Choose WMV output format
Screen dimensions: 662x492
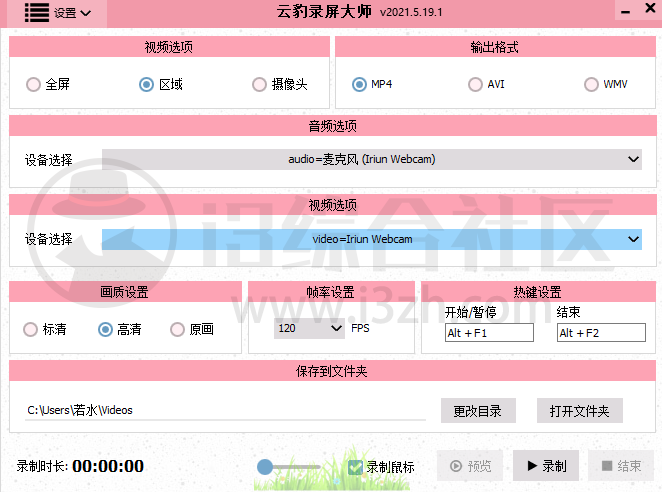coord(591,84)
